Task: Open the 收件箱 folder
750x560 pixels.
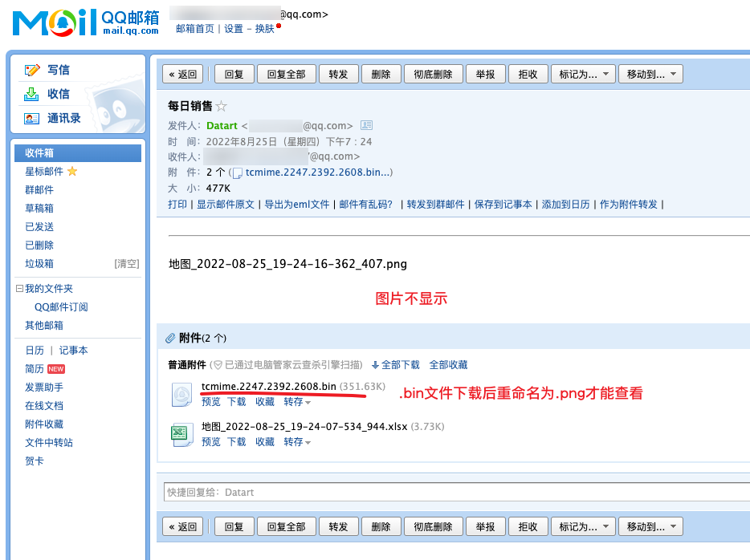Action: point(77,153)
